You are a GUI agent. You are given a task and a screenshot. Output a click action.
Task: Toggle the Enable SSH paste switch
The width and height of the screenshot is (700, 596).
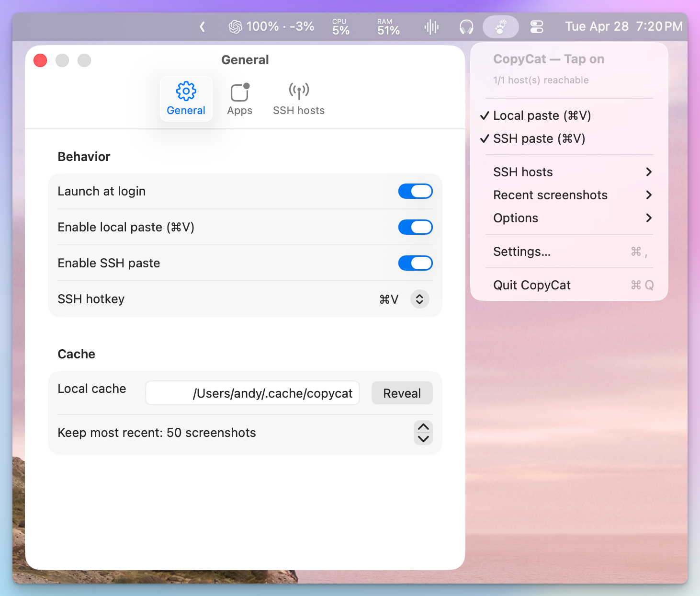(x=415, y=263)
